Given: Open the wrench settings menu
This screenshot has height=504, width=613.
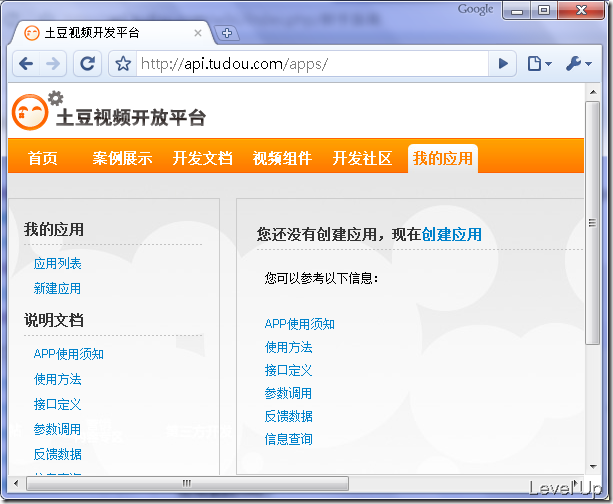Looking at the screenshot, I should [x=579, y=63].
